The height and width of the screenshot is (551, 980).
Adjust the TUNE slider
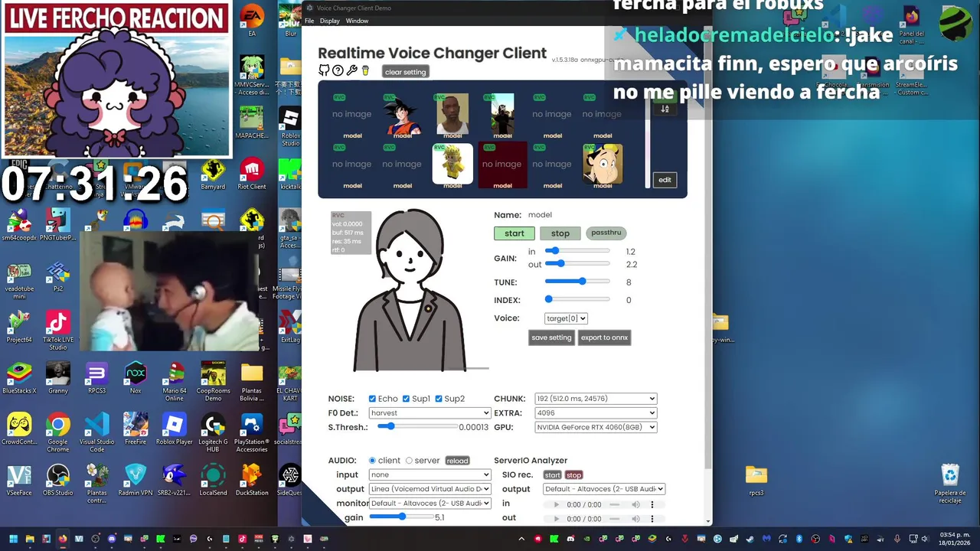(x=577, y=282)
